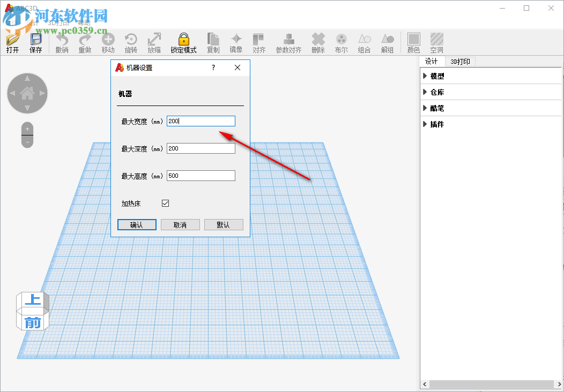Click the 删除 delete icon
The image size is (564, 392).
(318, 39)
